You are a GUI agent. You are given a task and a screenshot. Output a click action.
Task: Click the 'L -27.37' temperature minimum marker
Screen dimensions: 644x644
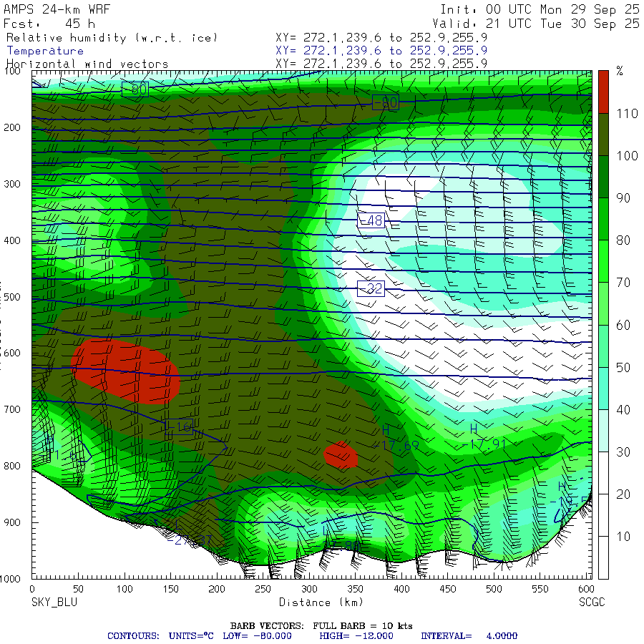click(189, 533)
